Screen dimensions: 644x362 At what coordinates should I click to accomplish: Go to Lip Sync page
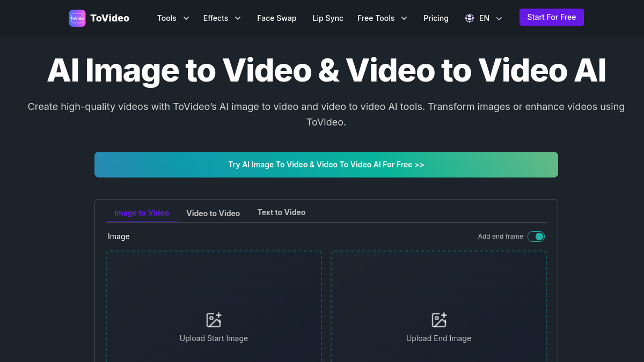coord(328,18)
